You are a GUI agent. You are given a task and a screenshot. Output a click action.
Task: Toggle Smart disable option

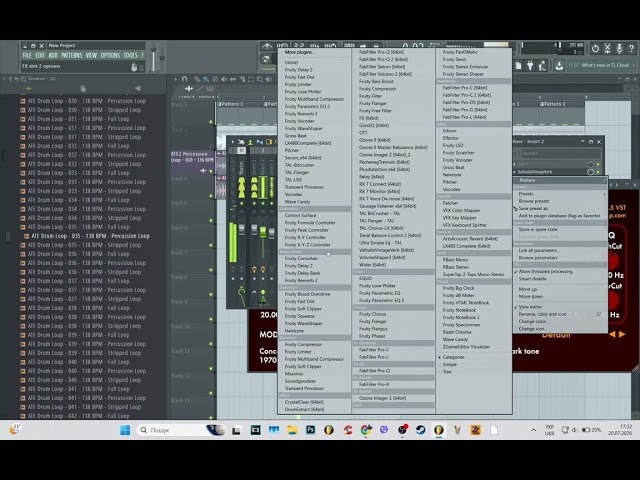click(532, 279)
